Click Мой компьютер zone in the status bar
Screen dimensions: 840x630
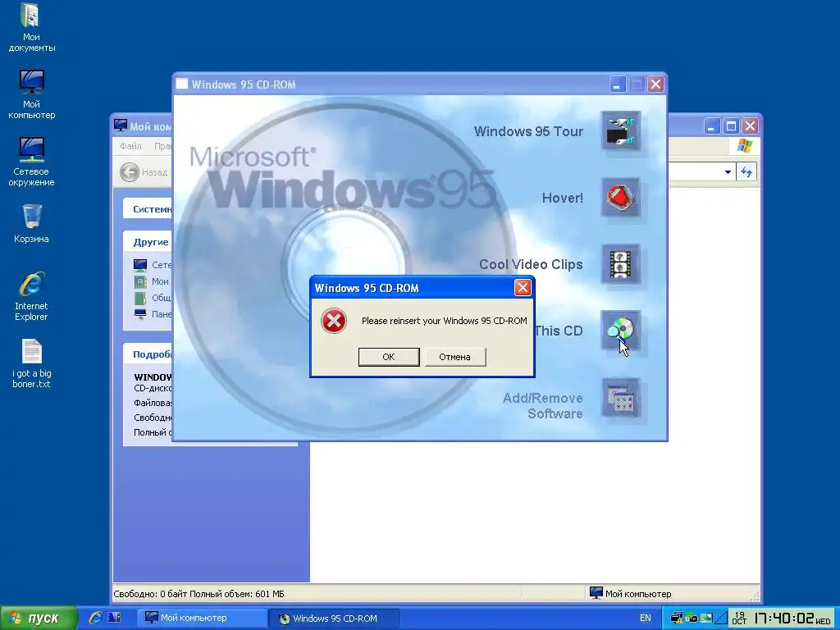(631, 593)
